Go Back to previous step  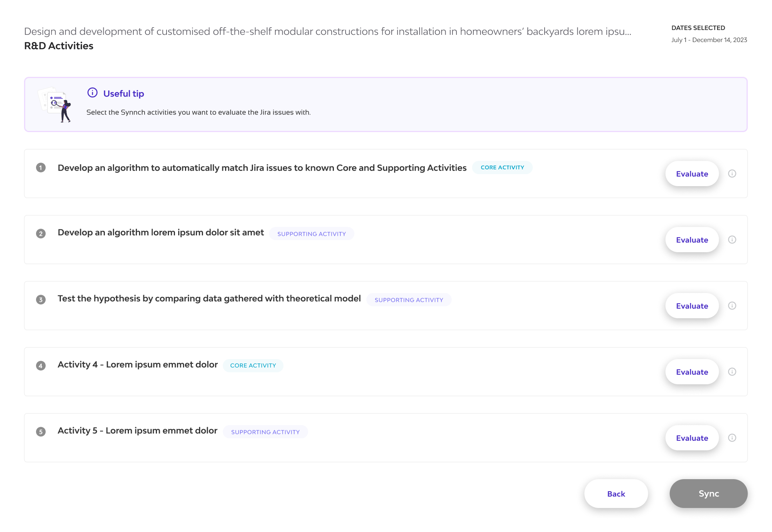click(x=616, y=494)
